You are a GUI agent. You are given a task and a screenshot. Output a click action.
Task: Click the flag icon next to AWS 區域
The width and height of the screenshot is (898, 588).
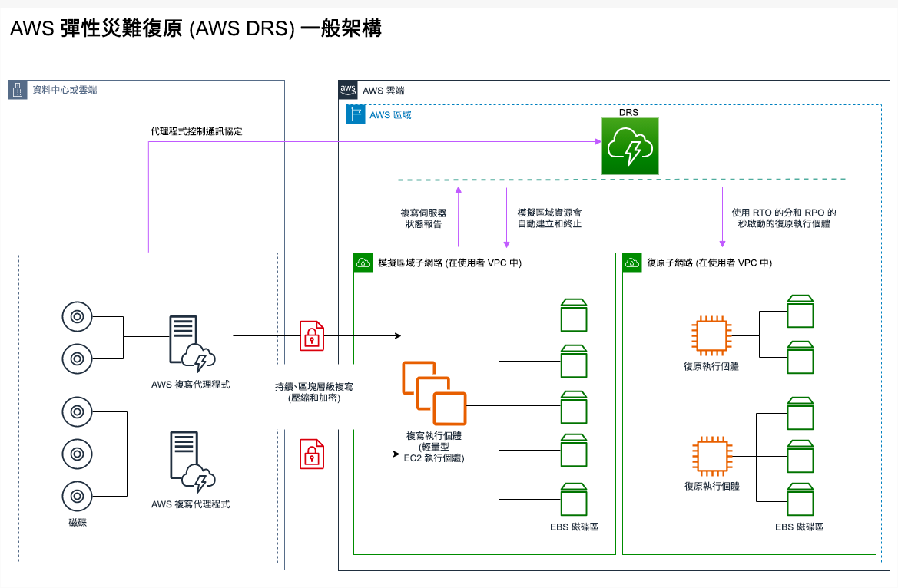pyautogui.click(x=356, y=114)
